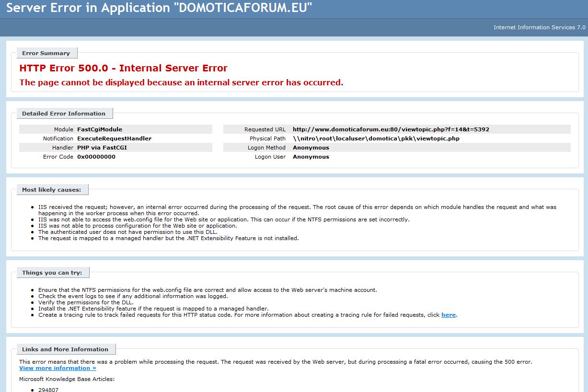Click cause 'IIS received the request; however'

point(297,210)
